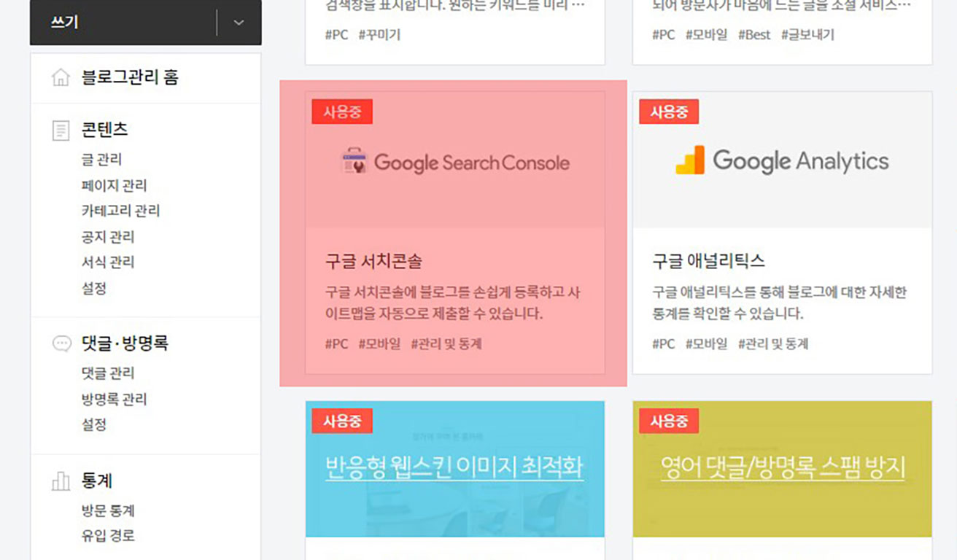This screenshot has width=957, height=560.
Task: Click the speech bubble icon beside 댓글·방명록
Action: [x=62, y=344]
